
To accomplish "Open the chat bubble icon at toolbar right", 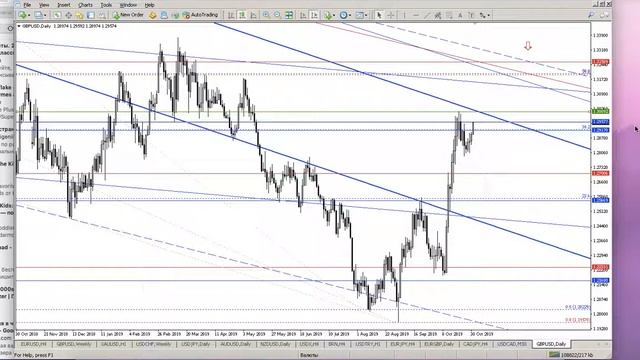I will click(604, 15).
